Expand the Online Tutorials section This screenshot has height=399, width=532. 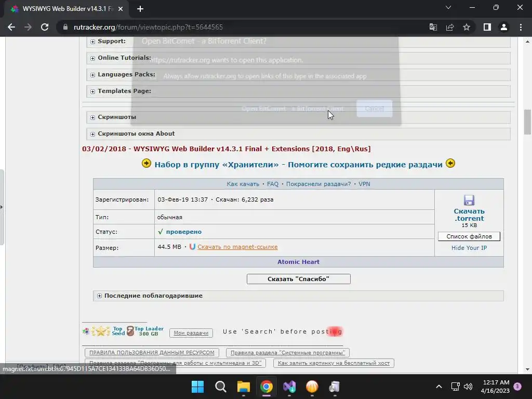92,58
